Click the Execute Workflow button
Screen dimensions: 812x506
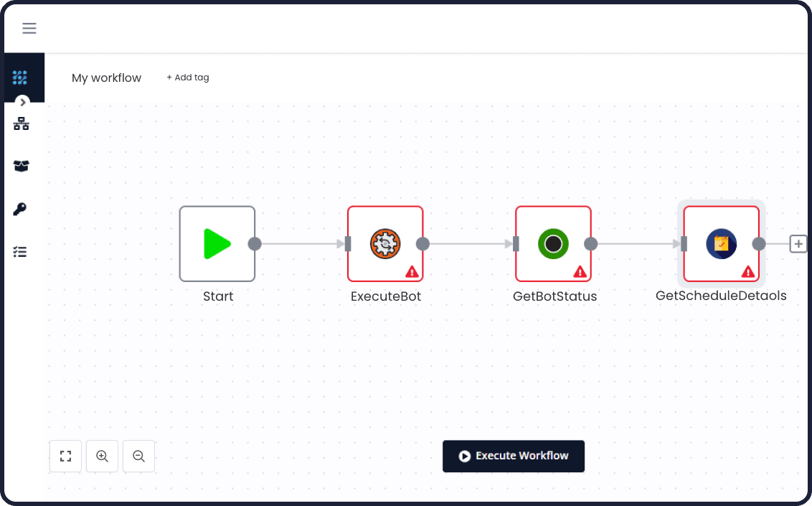[x=513, y=456]
